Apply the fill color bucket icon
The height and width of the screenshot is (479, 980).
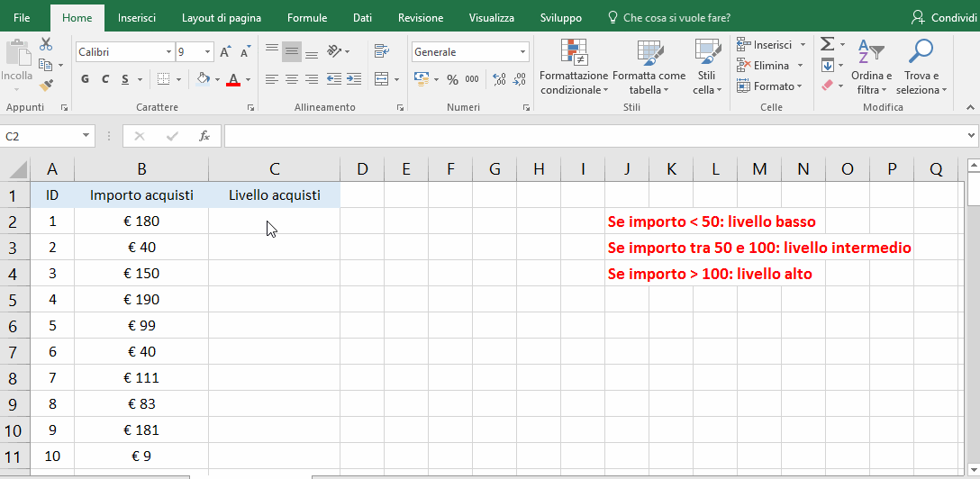(x=203, y=79)
